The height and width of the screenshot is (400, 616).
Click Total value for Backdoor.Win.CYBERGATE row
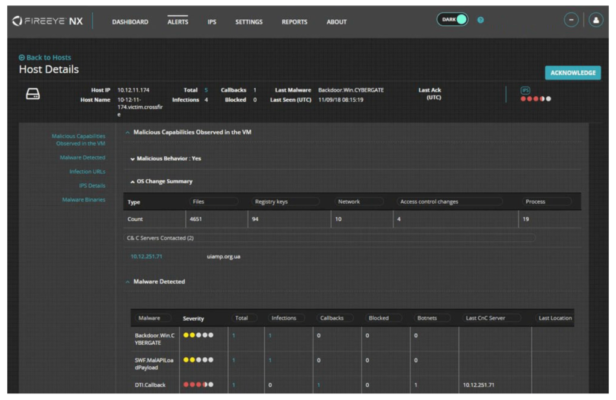pos(234,336)
